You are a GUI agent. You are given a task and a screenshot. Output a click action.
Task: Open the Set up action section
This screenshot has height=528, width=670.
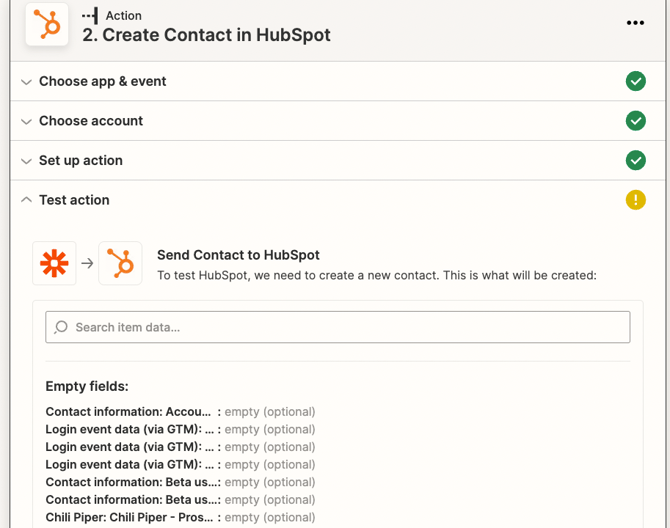point(81,160)
